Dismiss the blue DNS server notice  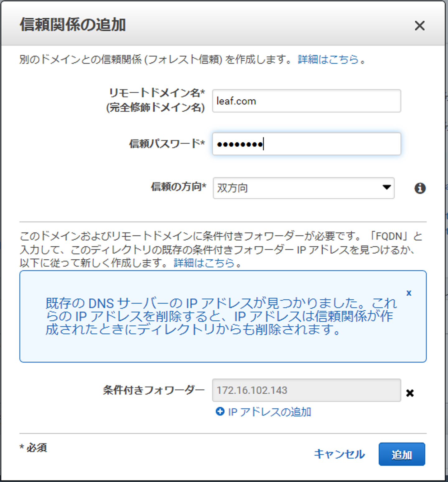[409, 293]
